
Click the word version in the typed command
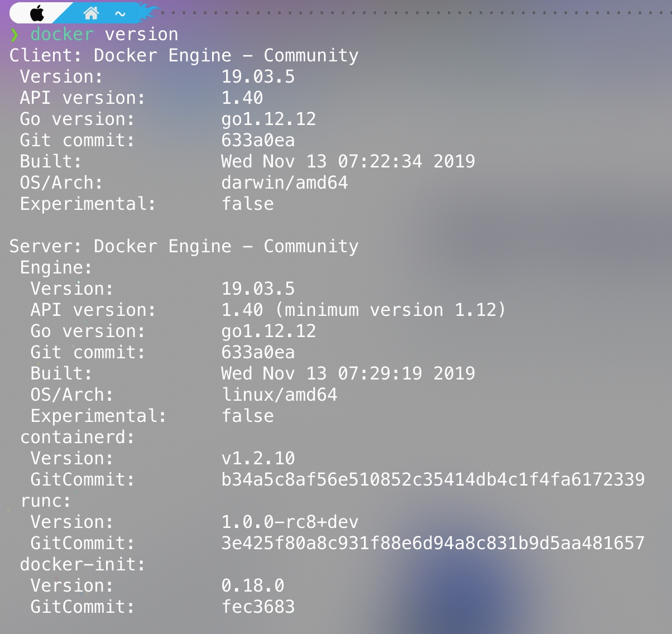point(142,35)
